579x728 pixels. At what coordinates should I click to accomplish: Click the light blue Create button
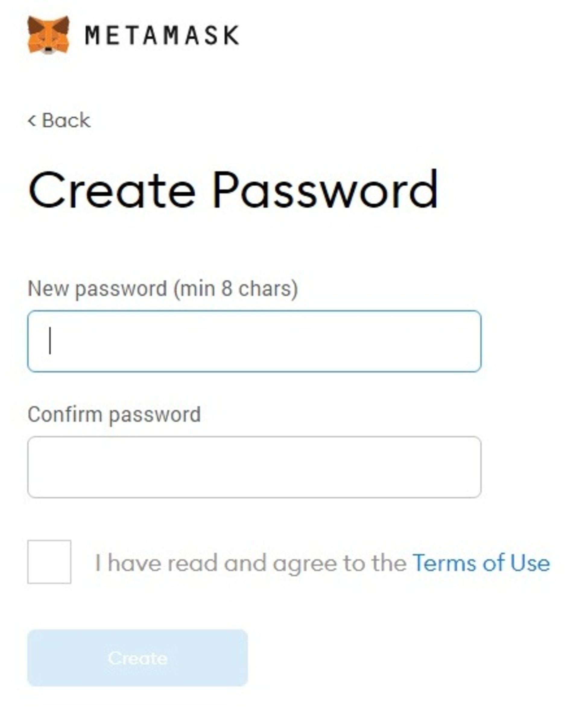[x=138, y=658]
